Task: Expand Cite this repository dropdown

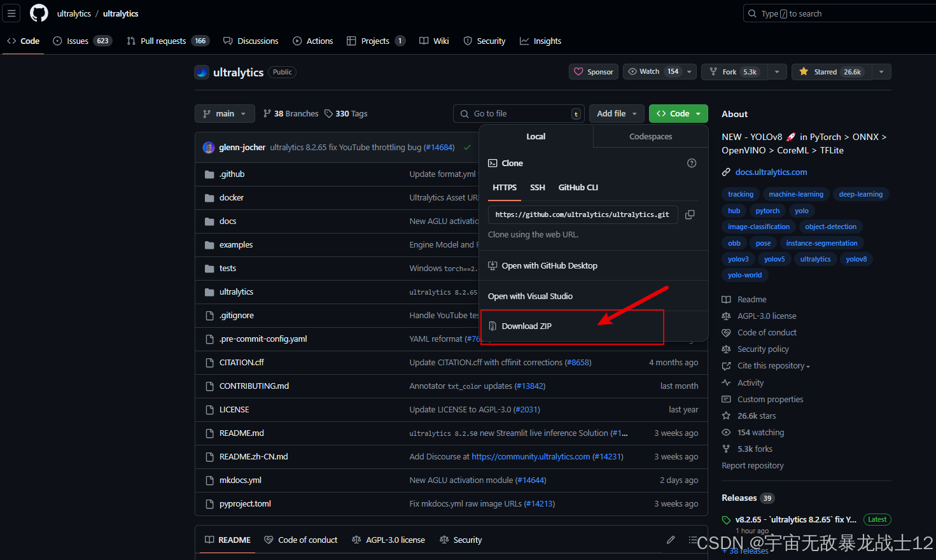Action: coord(774,366)
